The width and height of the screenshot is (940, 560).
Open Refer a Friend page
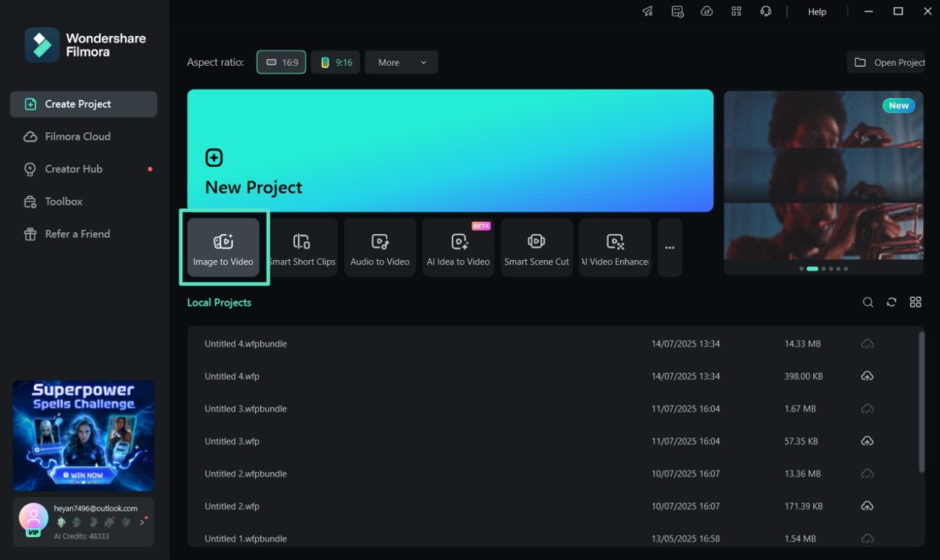(x=83, y=234)
